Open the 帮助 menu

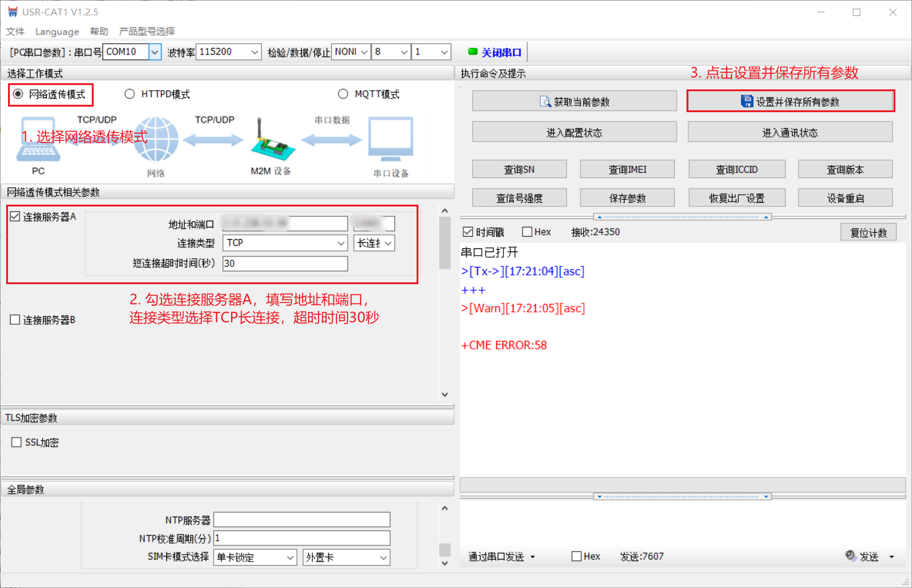click(x=99, y=31)
